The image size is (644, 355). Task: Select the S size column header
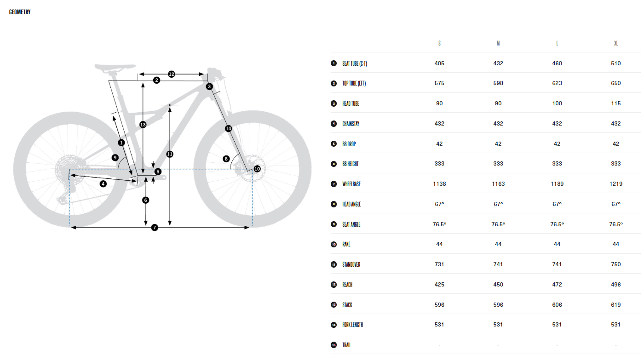[x=439, y=43]
